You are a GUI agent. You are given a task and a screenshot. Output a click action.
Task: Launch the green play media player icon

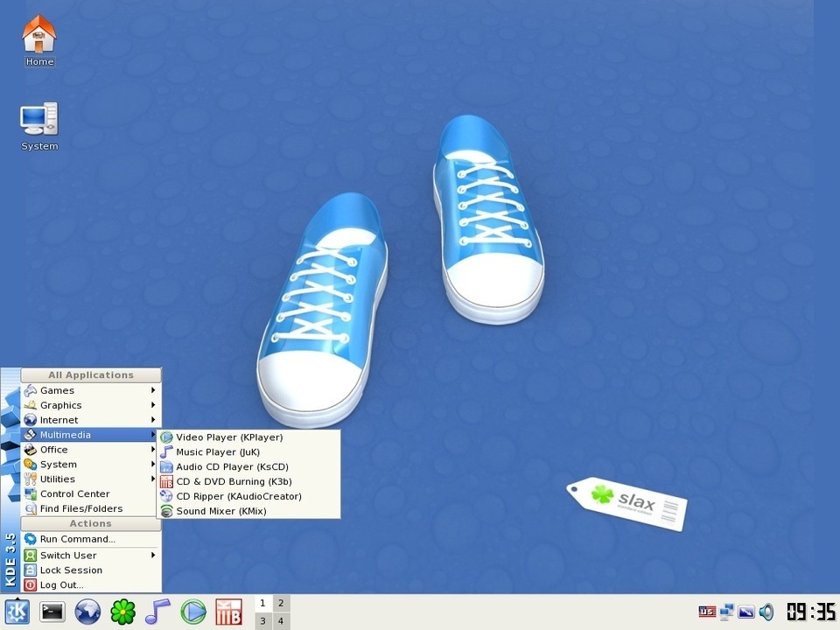point(192,611)
